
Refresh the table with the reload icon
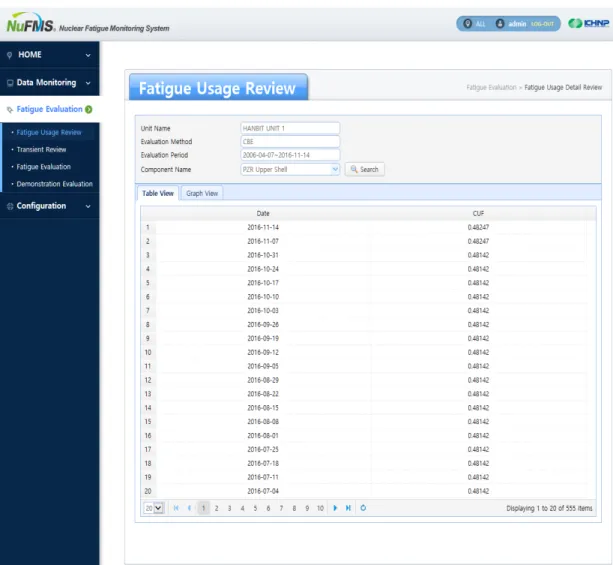click(x=363, y=508)
